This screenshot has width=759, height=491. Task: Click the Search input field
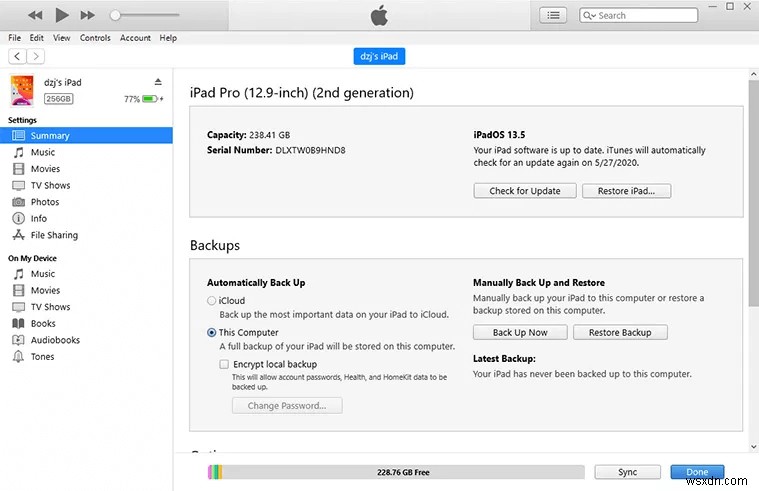tap(638, 15)
